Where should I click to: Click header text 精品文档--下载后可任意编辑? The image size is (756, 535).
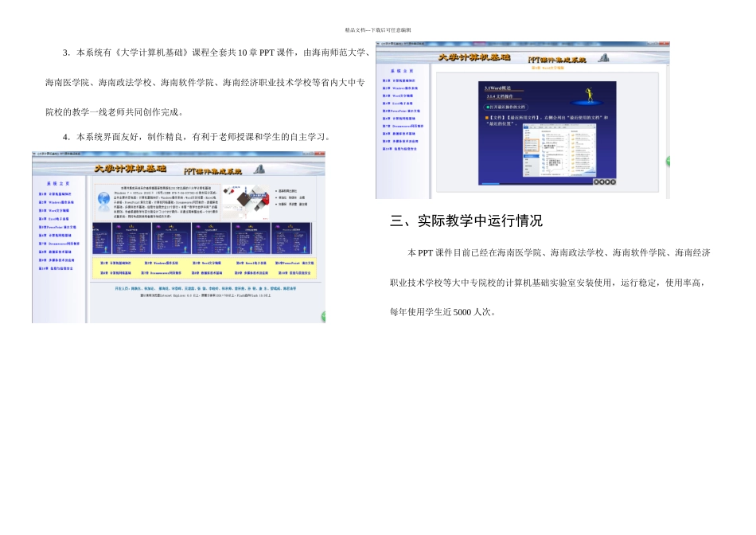click(x=378, y=30)
